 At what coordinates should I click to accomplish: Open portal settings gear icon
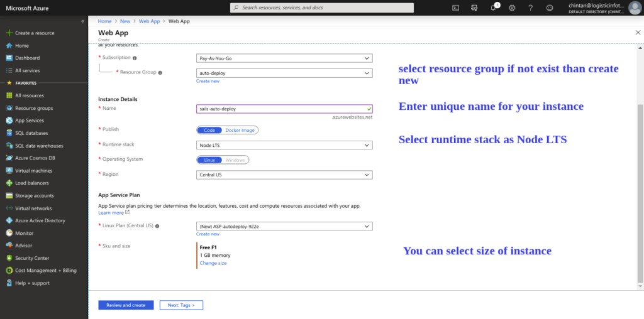pos(512,8)
